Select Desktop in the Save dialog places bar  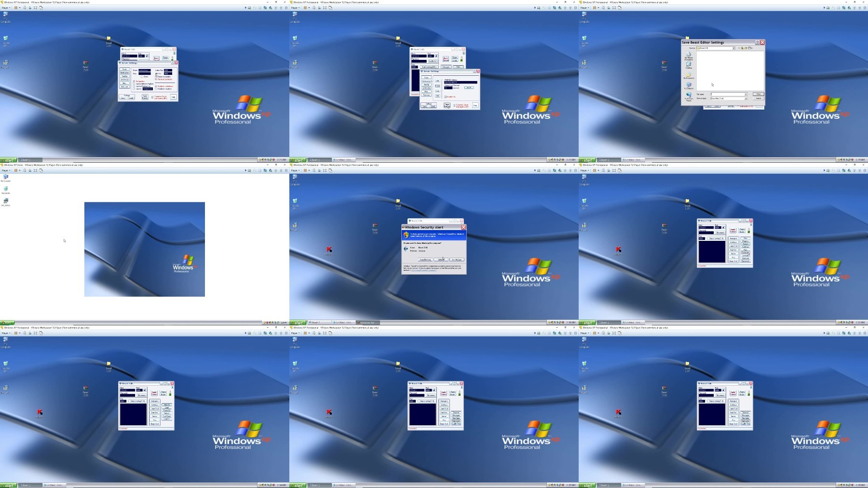[689, 65]
